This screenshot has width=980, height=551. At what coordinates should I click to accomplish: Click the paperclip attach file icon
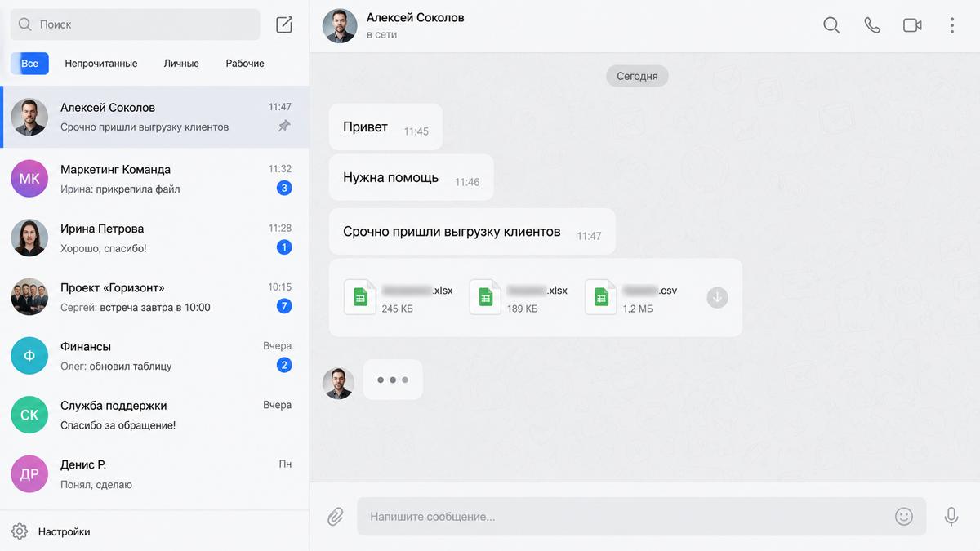point(336,517)
